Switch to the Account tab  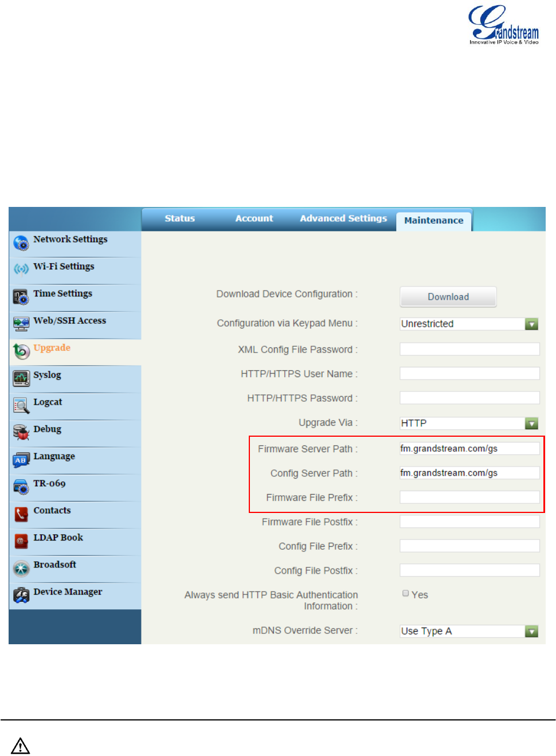[x=254, y=218]
